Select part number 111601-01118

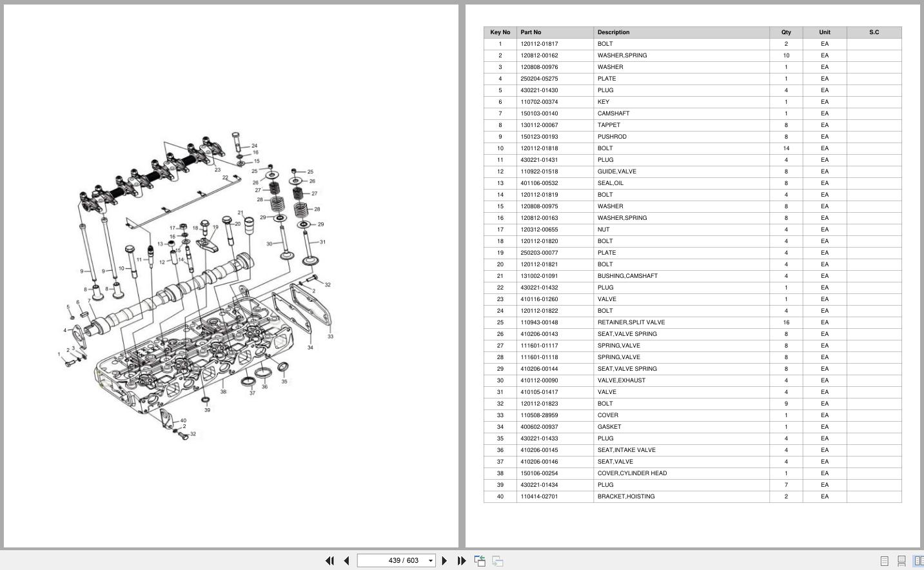[540, 357]
